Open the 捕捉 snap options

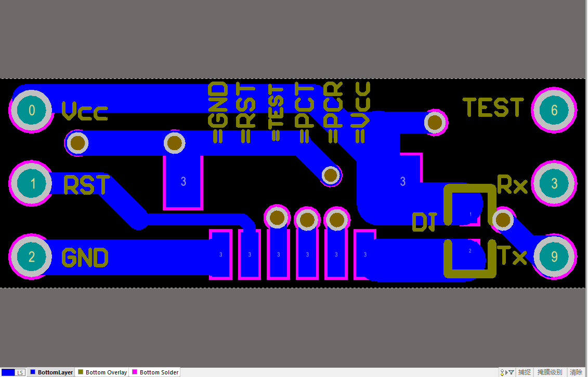(525, 372)
